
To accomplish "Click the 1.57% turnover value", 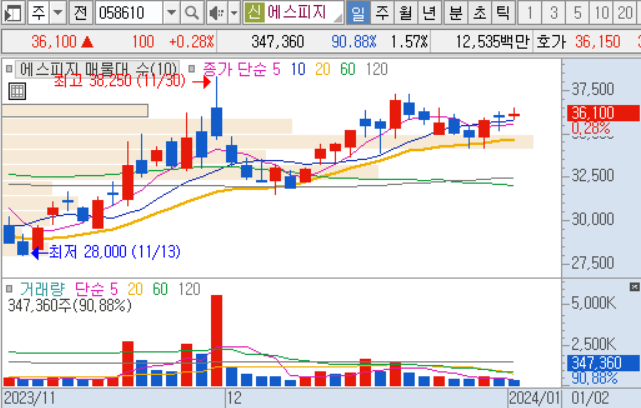I will pos(409,42).
